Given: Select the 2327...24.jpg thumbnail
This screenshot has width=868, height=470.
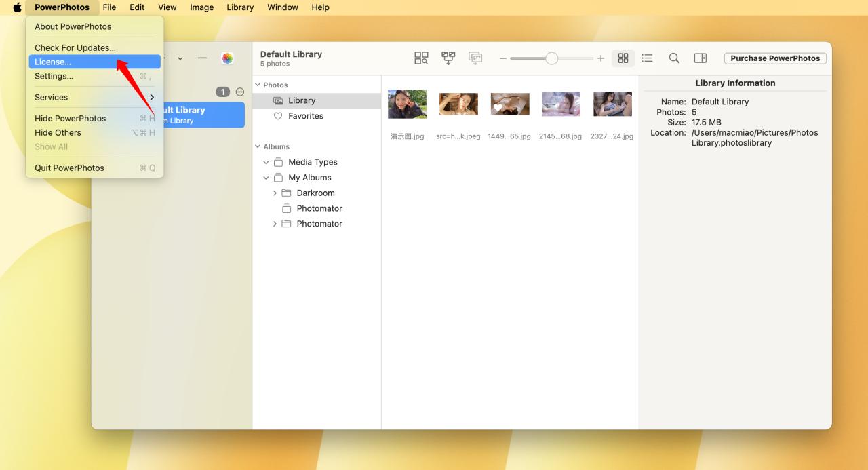Looking at the screenshot, I should (x=612, y=104).
